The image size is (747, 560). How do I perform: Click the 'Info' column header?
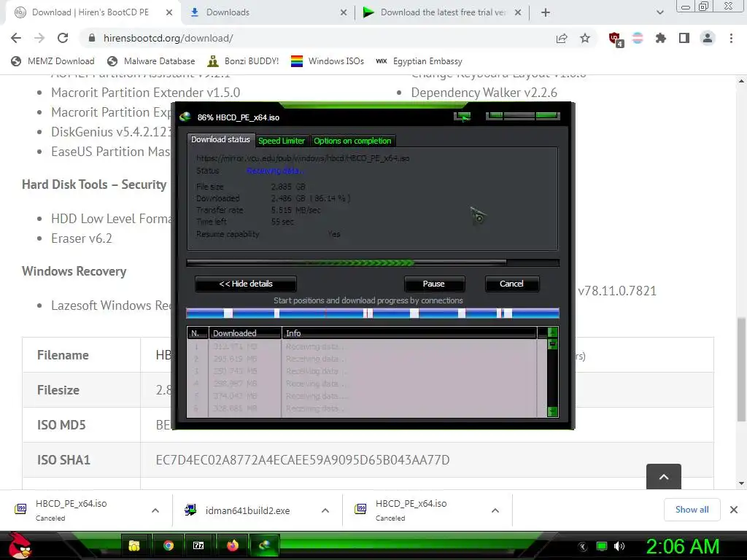coord(409,332)
